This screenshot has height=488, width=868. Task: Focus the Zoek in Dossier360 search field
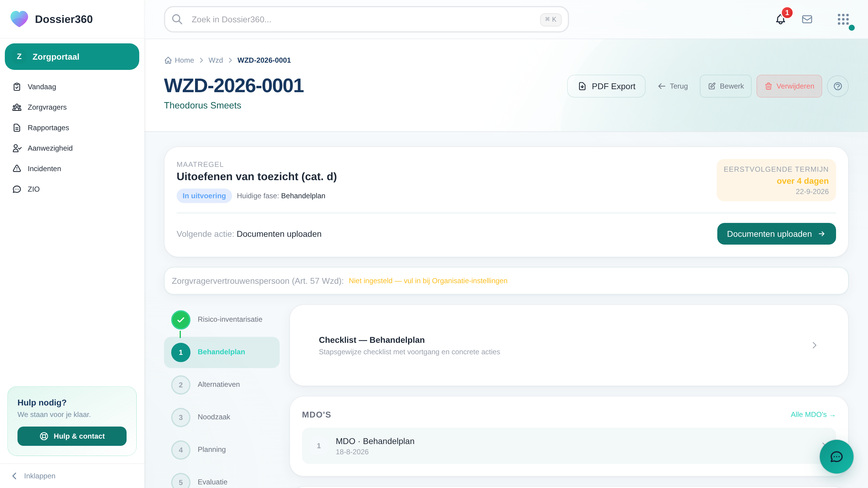pyautogui.click(x=366, y=20)
